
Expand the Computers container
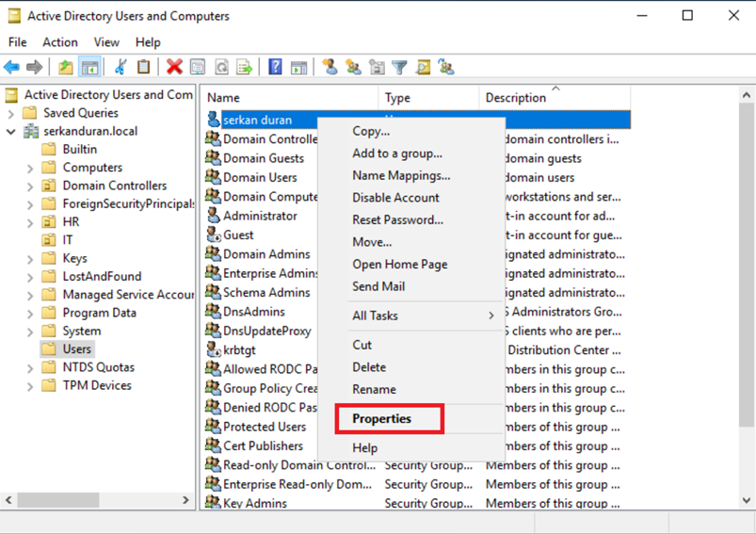pos(30,169)
